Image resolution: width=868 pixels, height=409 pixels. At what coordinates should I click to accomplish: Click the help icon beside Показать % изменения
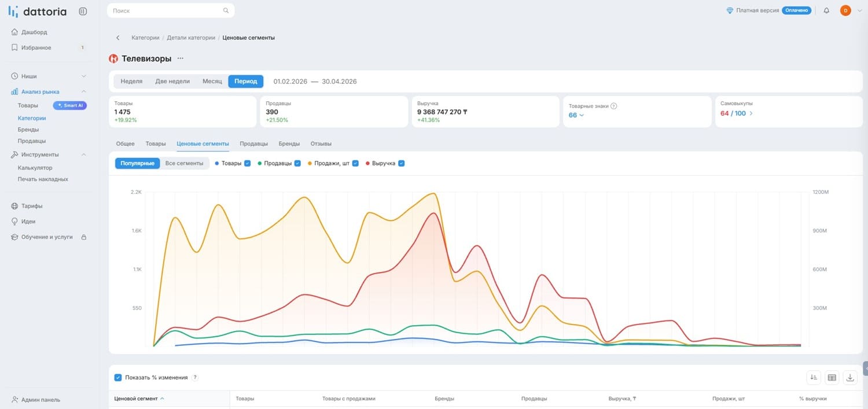coord(195,378)
